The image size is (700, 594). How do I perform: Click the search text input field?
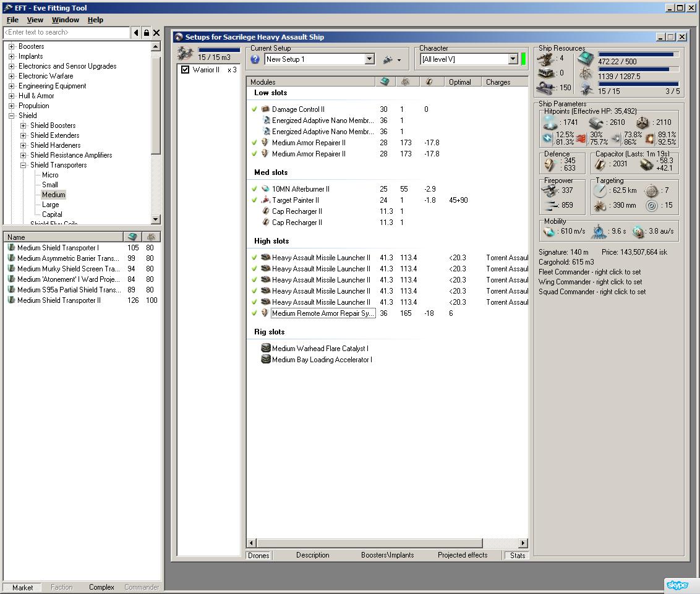coord(66,33)
